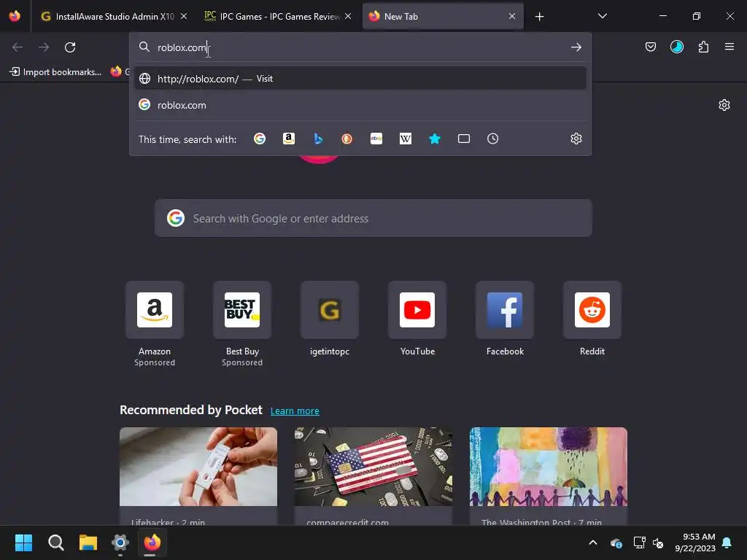Viewport: 747px width, 560px height.
Task: Click the address bar with roblox.com
Action: pos(360,47)
